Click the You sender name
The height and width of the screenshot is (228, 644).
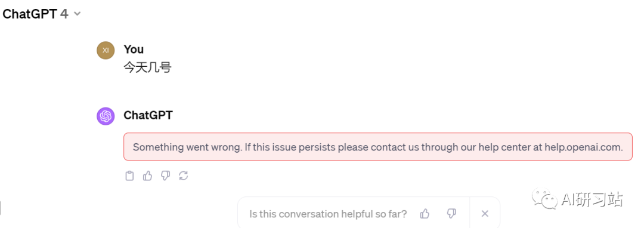pyautogui.click(x=134, y=50)
